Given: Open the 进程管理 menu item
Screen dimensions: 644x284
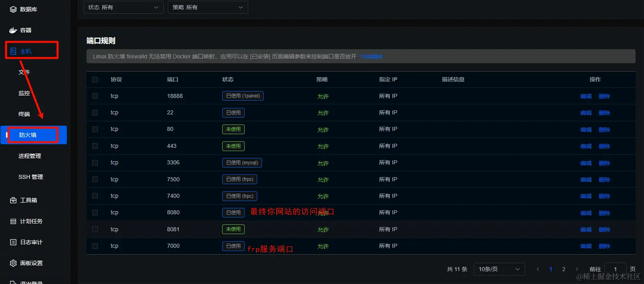Looking at the screenshot, I should 30,156.
